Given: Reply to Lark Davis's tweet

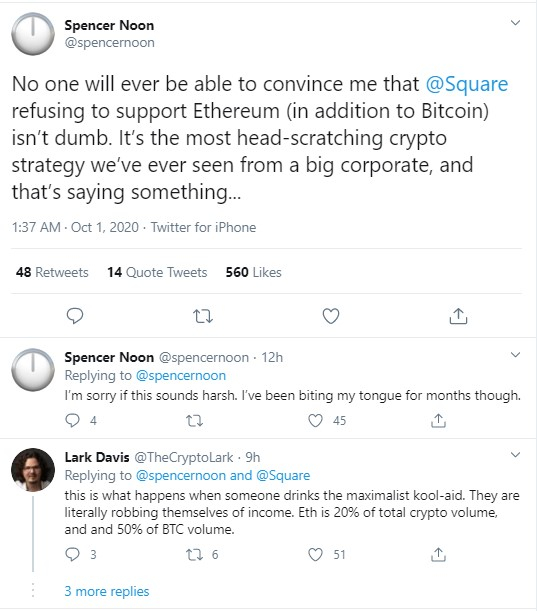Looking at the screenshot, I should coord(72,554).
